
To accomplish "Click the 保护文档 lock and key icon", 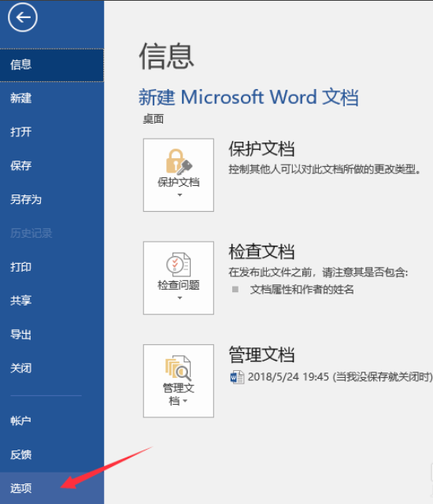I will [179, 161].
